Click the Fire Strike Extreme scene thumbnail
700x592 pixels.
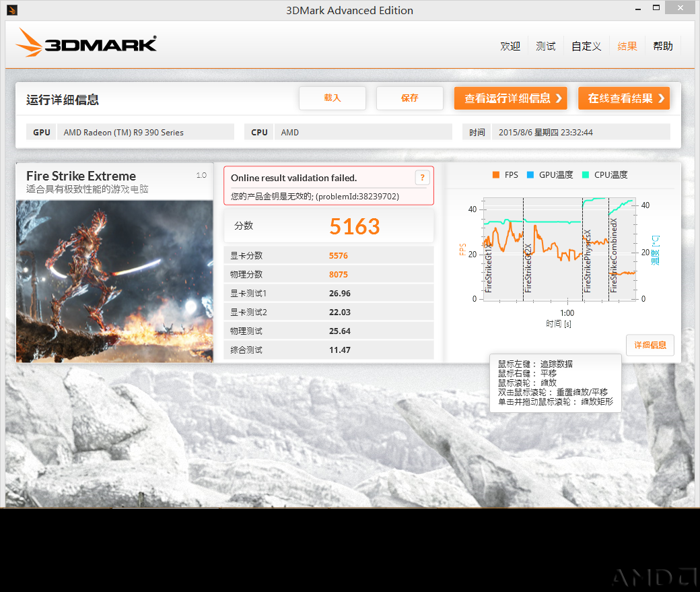pyautogui.click(x=114, y=281)
